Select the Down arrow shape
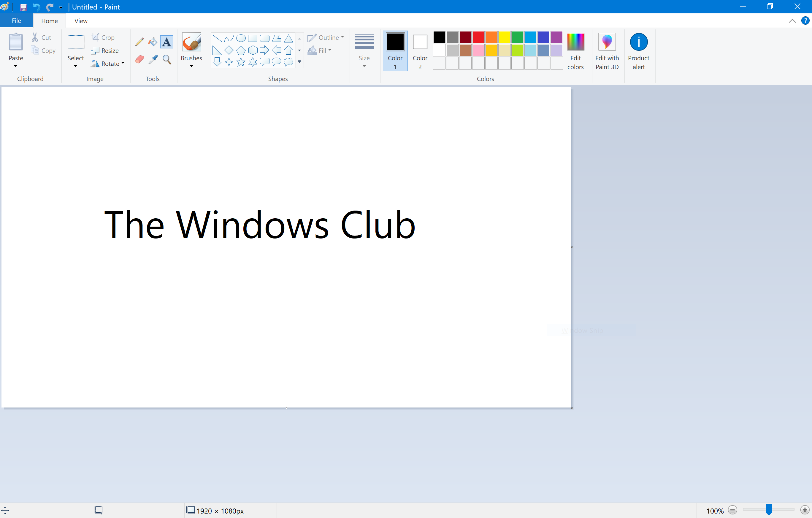The height and width of the screenshot is (518, 812). 217,62
